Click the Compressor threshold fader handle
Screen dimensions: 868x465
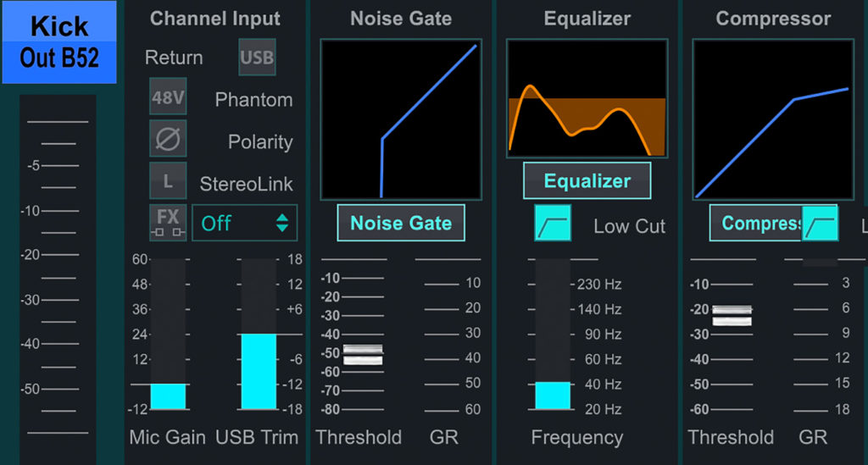click(x=732, y=315)
